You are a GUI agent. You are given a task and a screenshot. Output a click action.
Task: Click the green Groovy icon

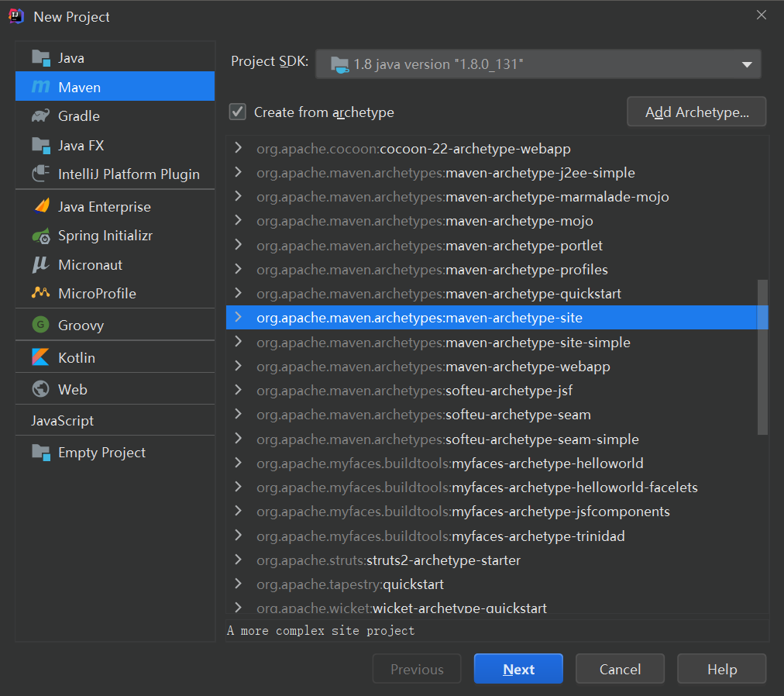coord(40,325)
